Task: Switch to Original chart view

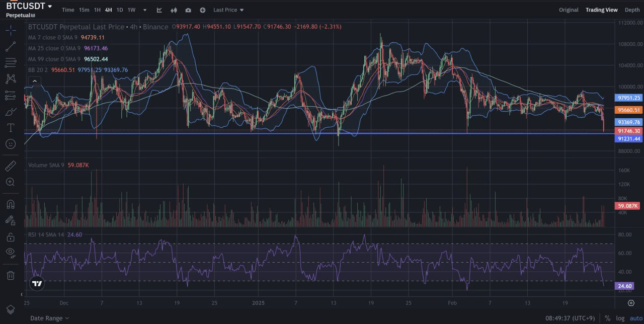Action: [x=569, y=10]
